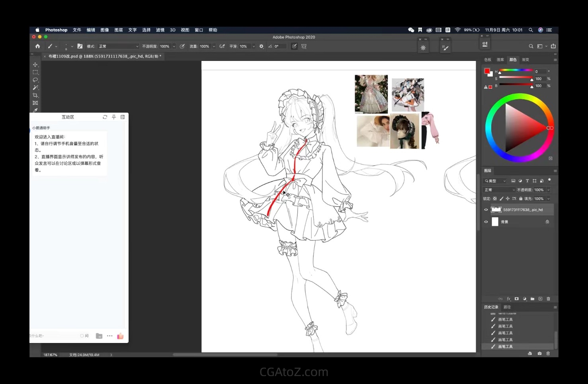
Task: Choose the Magic Wand tool
Action: (35, 88)
